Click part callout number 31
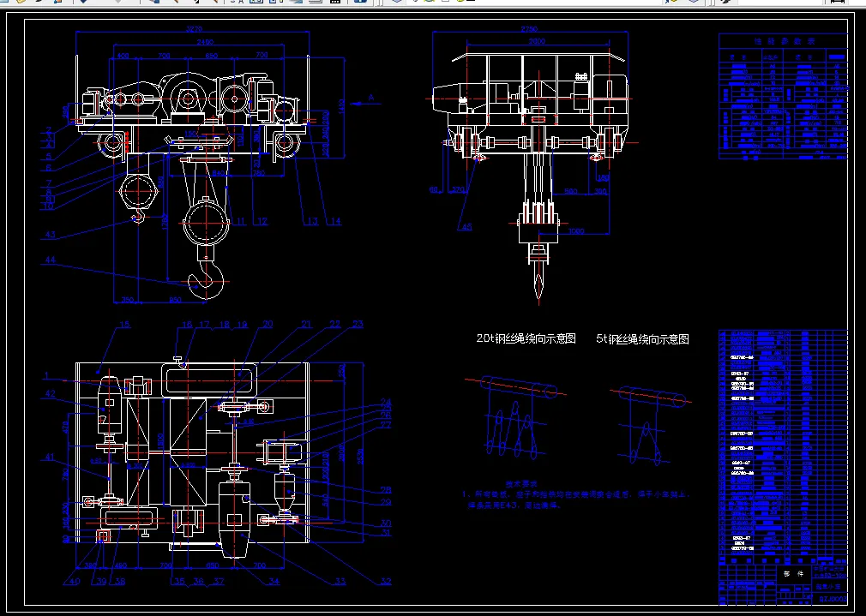 pyautogui.click(x=386, y=533)
